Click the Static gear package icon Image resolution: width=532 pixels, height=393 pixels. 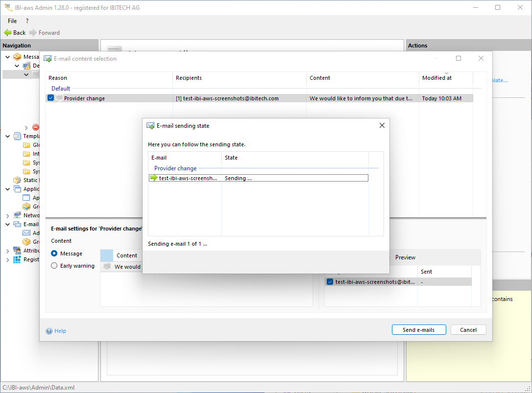coord(17,180)
